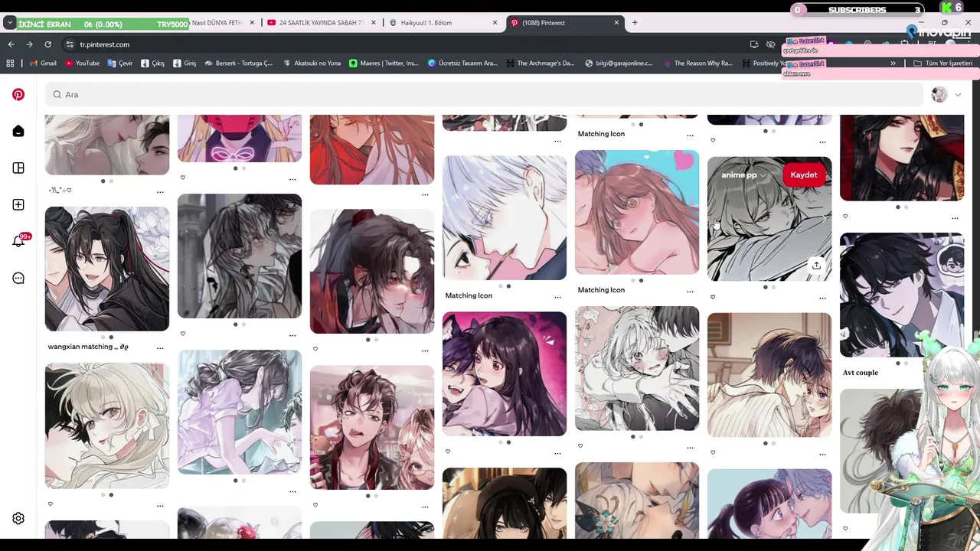Open the wangxian matching pin image
This screenshot has width=980, height=551.
(107, 269)
